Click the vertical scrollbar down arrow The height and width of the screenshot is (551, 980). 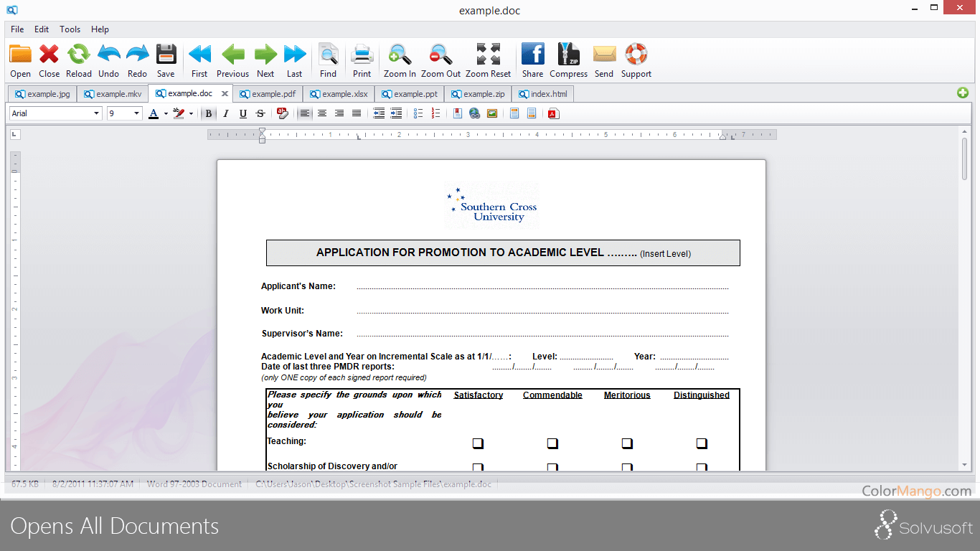tap(964, 465)
